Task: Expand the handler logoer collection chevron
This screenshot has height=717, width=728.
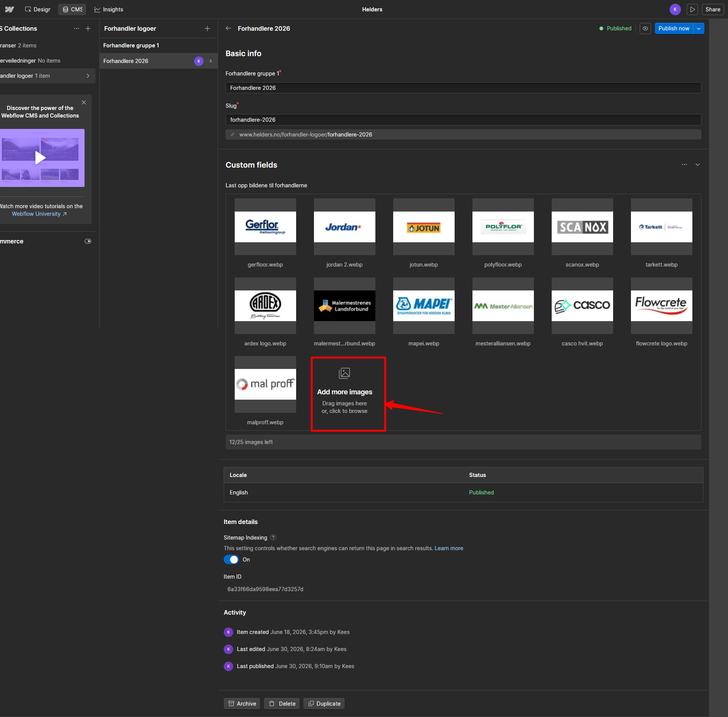Action: point(88,76)
